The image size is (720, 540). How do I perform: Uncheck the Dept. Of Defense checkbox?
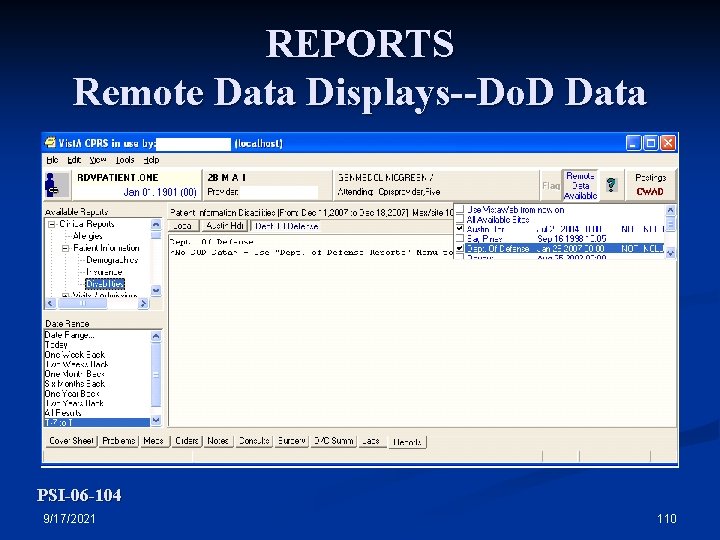[x=460, y=248]
